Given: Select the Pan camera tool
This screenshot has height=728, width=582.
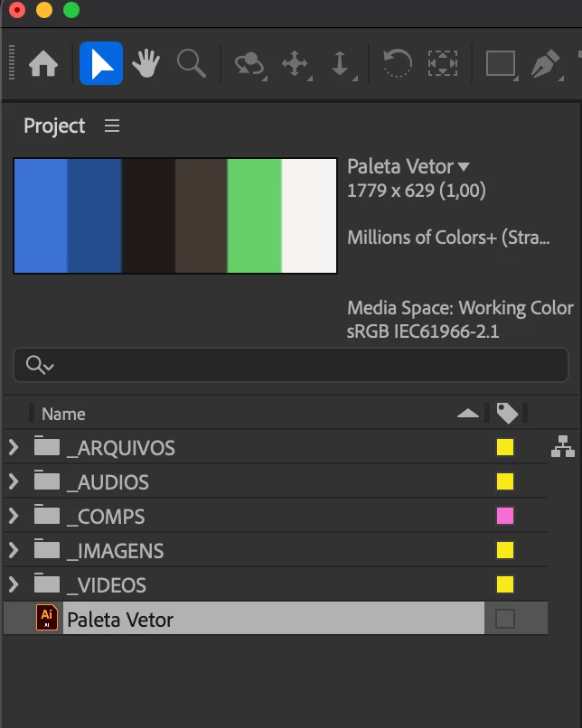Looking at the screenshot, I should 296,64.
